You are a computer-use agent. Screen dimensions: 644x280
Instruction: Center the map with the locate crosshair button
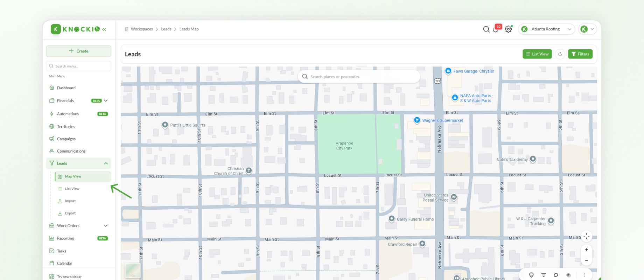[x=587, y=236]
